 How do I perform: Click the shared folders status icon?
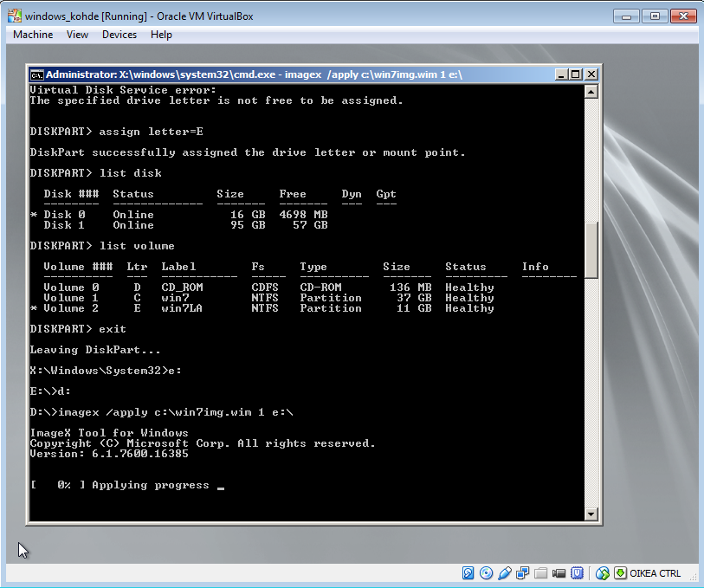[541, 572]
